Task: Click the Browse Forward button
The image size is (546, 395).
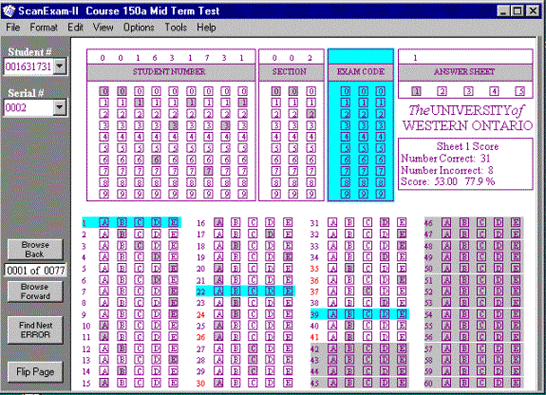Action: [35, 291]
